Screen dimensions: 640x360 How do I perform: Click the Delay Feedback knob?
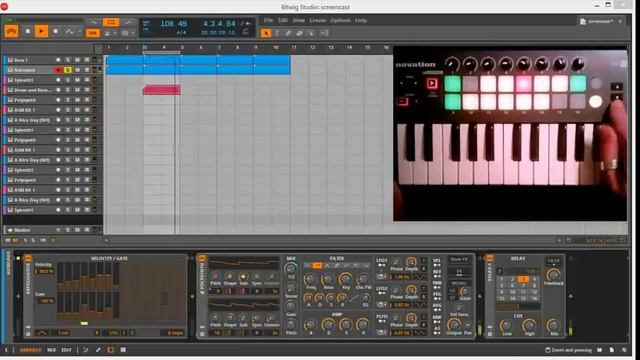click(x=553, y=274)
